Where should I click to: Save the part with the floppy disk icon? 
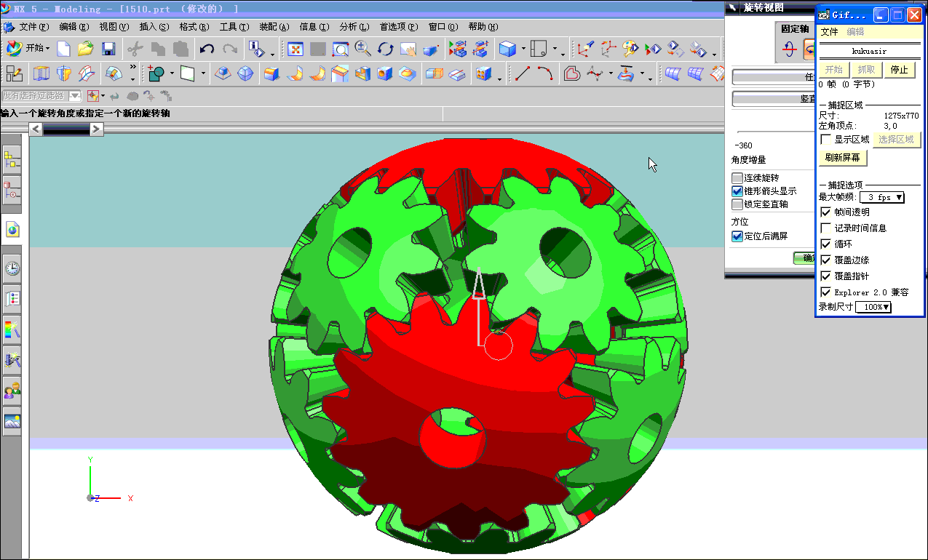click(108, 49)
